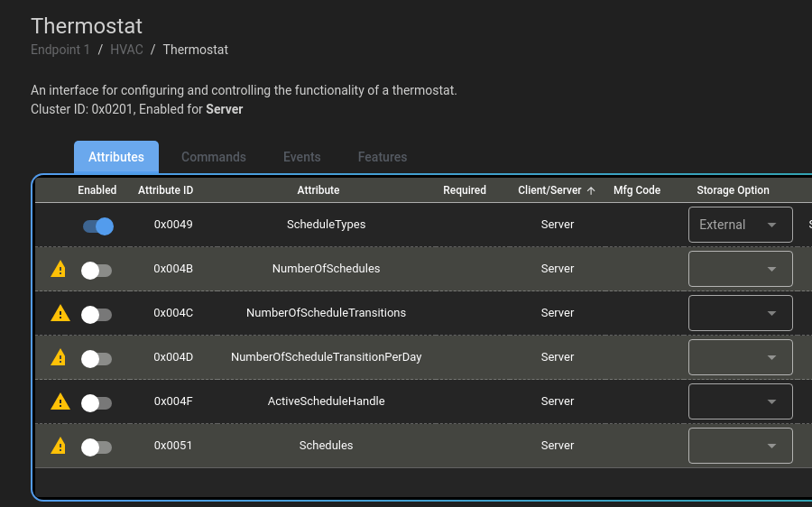Click the warning icon for NumberOfScheduleTransitions
Image resolution: width=812 pixels, height=507 pixels.
pos(59,313)
